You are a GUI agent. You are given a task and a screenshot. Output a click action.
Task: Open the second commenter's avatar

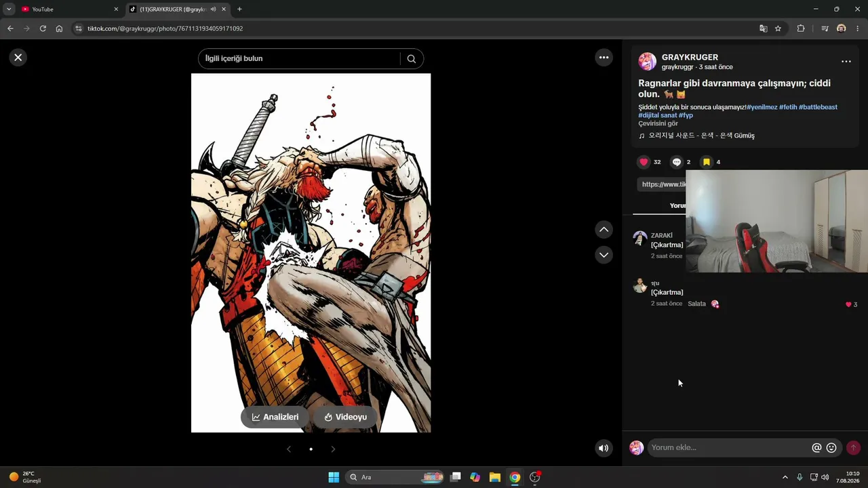[640, 285]
